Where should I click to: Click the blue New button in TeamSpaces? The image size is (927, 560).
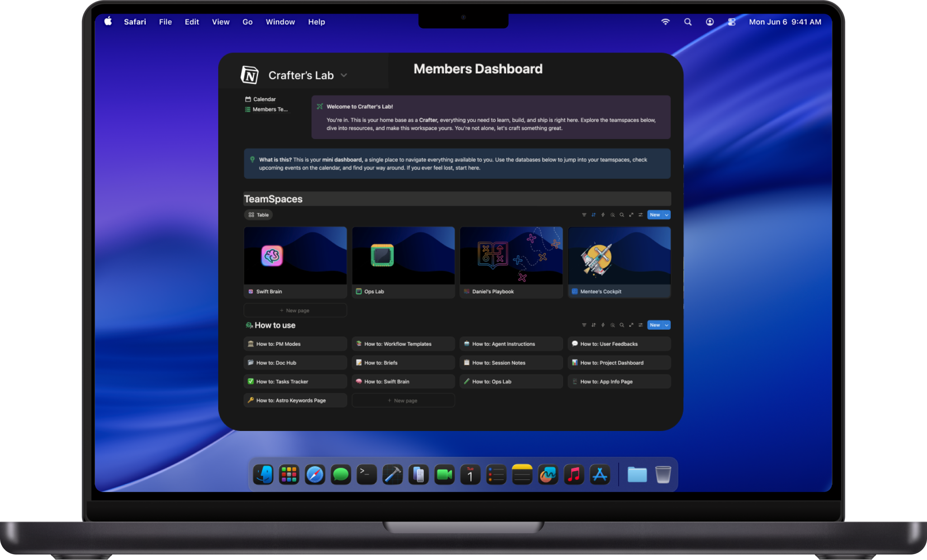pyautogui.click(x=655, y=215)
